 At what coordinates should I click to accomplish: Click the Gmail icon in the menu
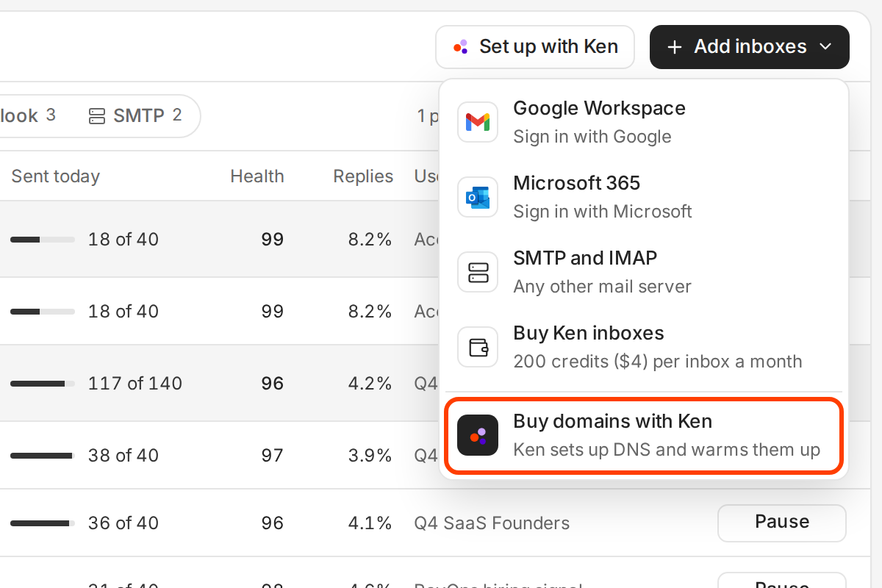pyautogui.click(x=478, y=121)
